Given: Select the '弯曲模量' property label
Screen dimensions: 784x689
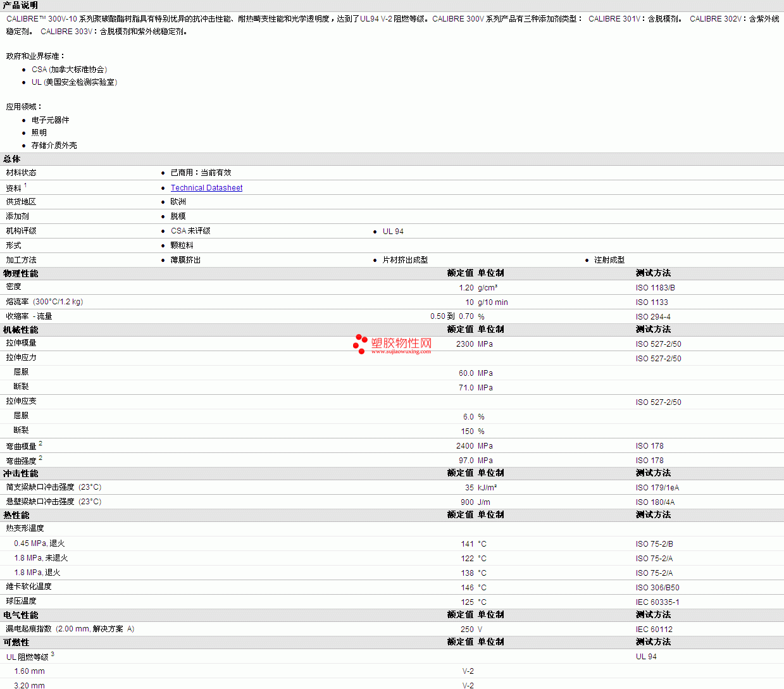Looking at the screenshot, I should coord(22,447).
